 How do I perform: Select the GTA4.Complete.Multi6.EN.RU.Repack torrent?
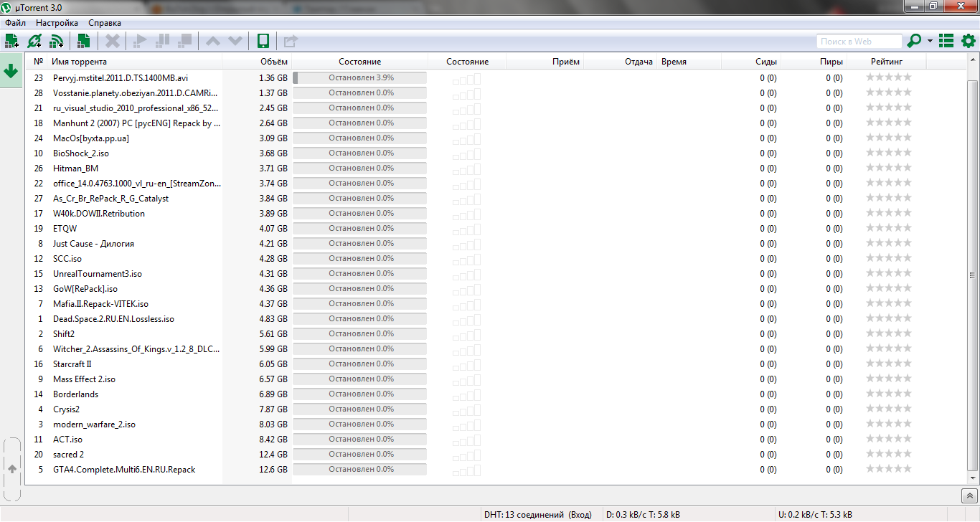click(x=124, y=469)
